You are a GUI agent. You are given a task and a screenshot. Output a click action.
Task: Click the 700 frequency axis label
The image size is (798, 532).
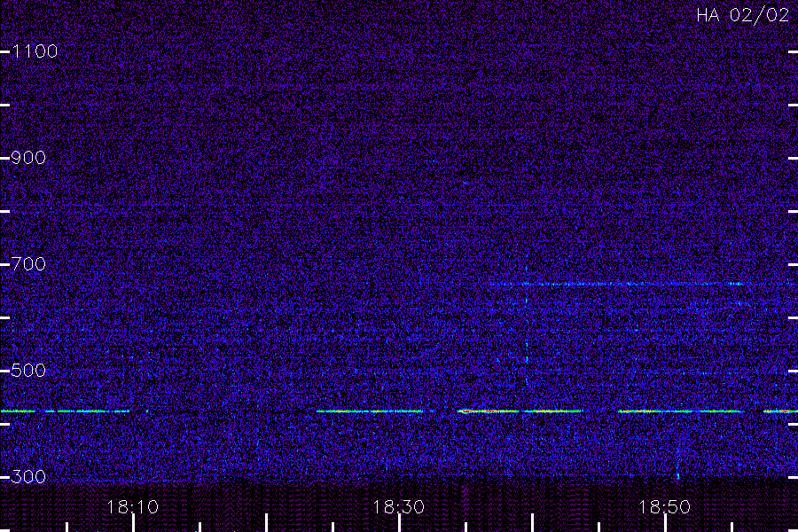(x=29, y=264)
